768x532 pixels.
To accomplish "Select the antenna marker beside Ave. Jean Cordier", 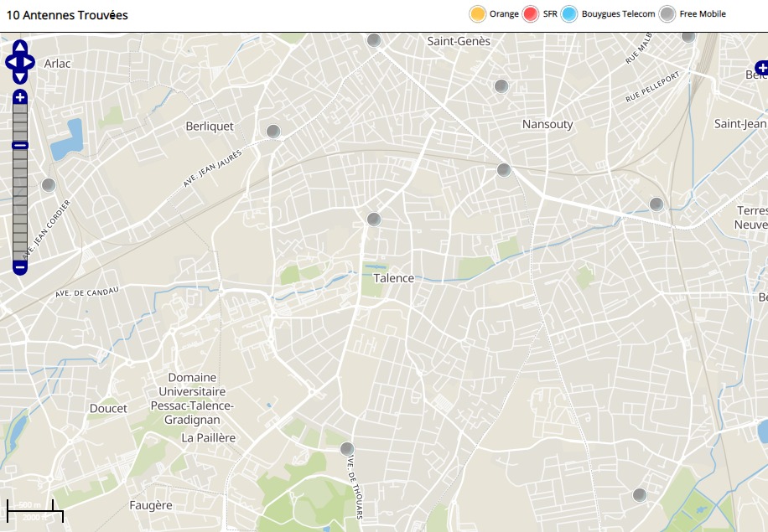I will pos(49,185).
